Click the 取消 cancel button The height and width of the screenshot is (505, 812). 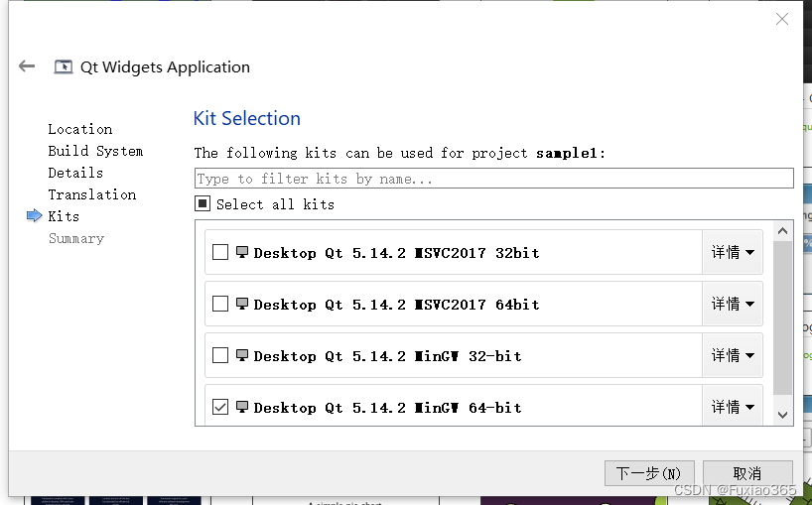pyautogui.click(x=747, y=473)
